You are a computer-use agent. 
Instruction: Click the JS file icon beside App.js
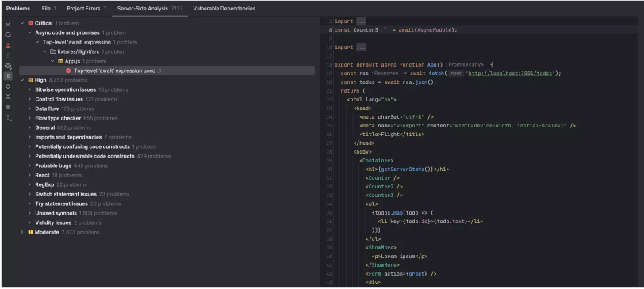[x=61, y=61]
